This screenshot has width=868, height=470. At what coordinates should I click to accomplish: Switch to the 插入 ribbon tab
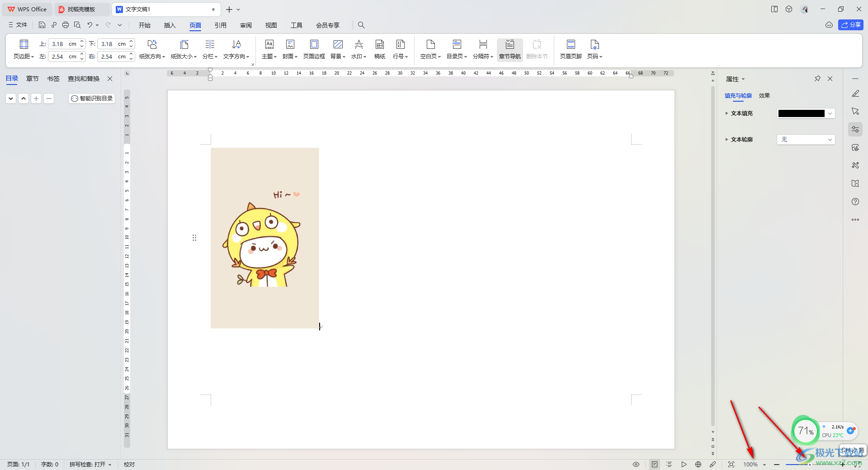click(170, 25)
